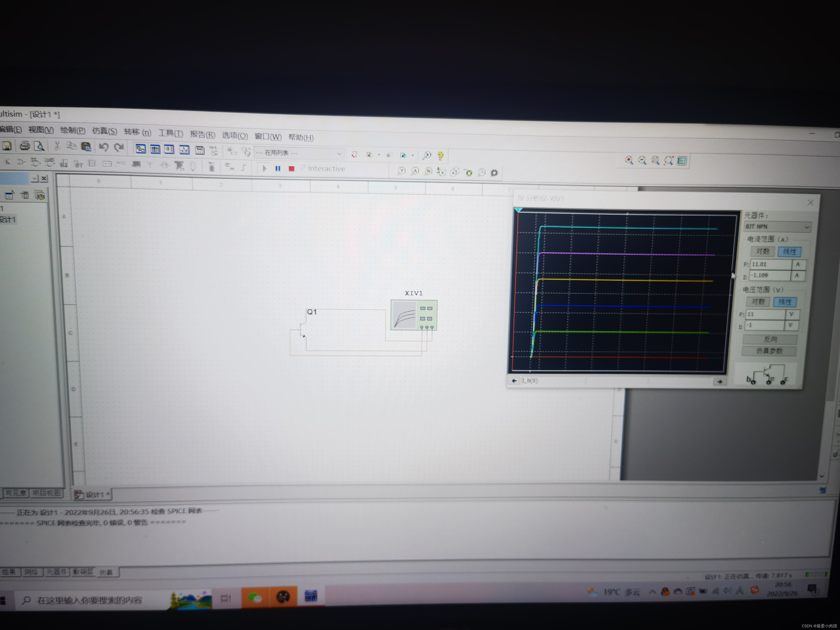Toggle the SPICE netlist viewer icon
Screen dimensions: 840x630
(169, 150)
